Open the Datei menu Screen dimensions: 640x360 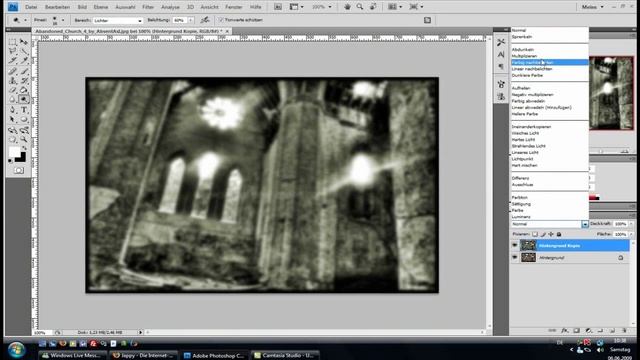point(31,7)
